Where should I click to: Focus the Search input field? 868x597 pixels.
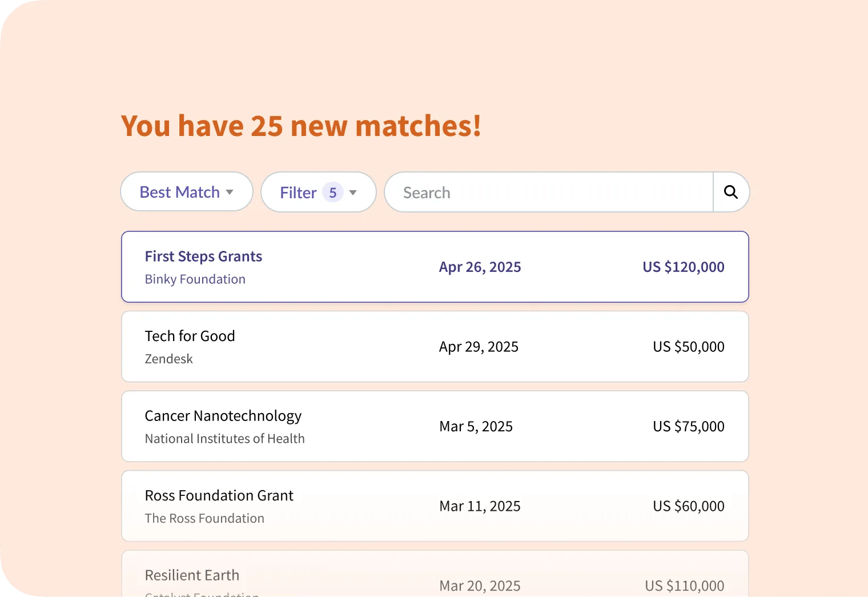pos(549,192)
